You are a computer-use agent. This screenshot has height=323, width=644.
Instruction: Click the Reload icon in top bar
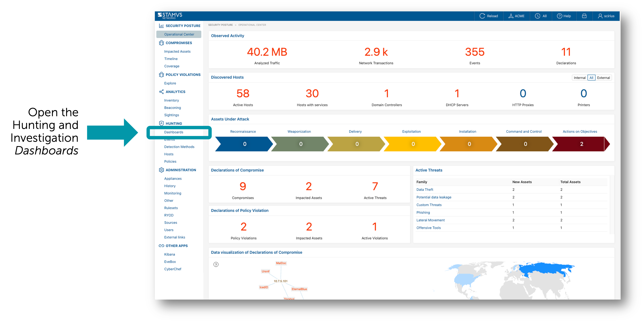pos(482,16)
